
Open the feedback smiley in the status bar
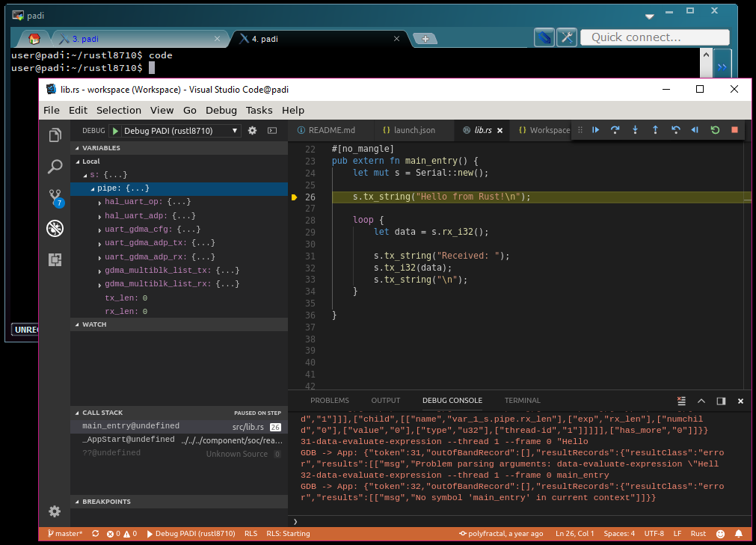(x=720, y=534)
